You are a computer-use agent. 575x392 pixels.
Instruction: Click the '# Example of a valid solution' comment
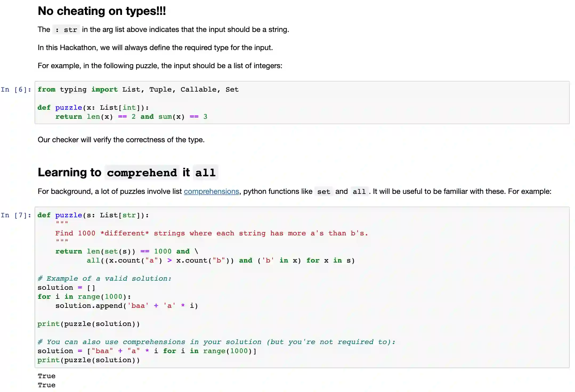(104, 279)
